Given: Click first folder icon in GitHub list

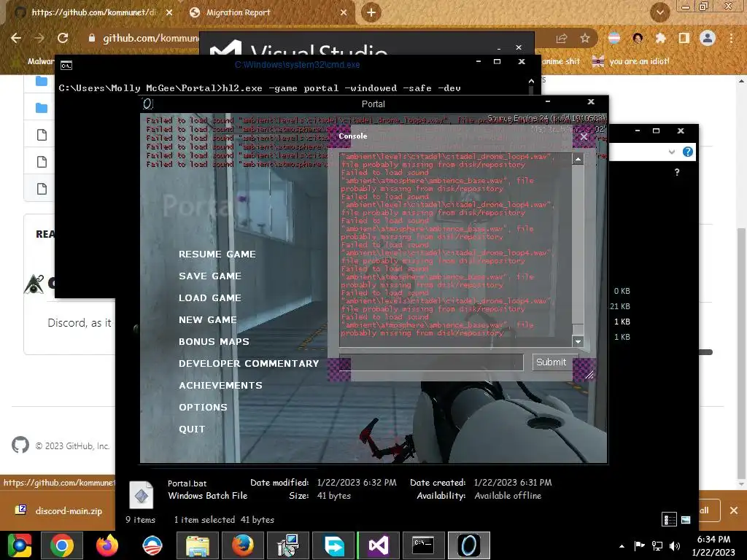Looking at the screenshot, I should (42, 82).
